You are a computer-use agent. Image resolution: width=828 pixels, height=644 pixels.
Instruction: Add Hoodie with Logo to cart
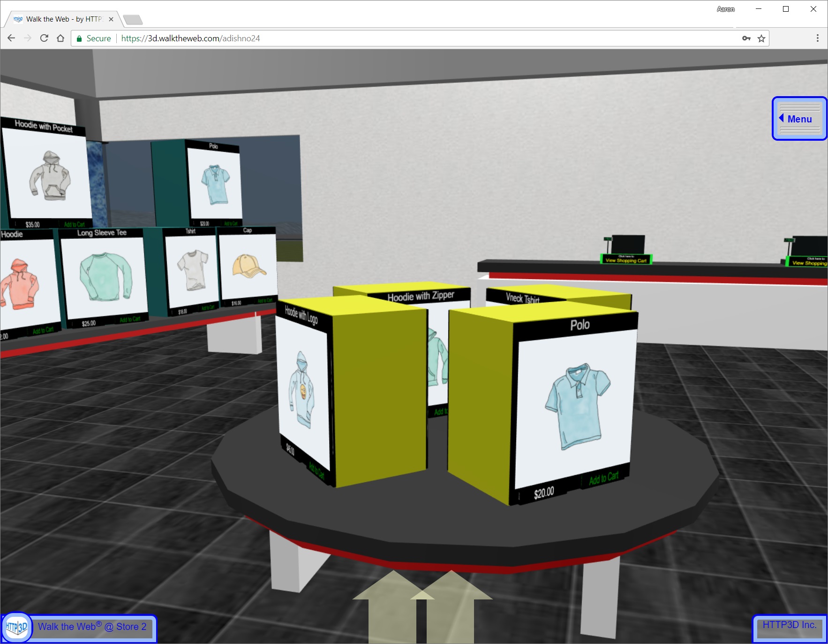316,470
